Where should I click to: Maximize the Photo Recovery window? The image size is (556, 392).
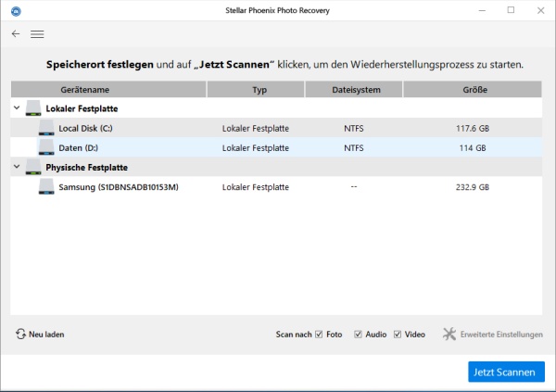[x=511, y=10]
